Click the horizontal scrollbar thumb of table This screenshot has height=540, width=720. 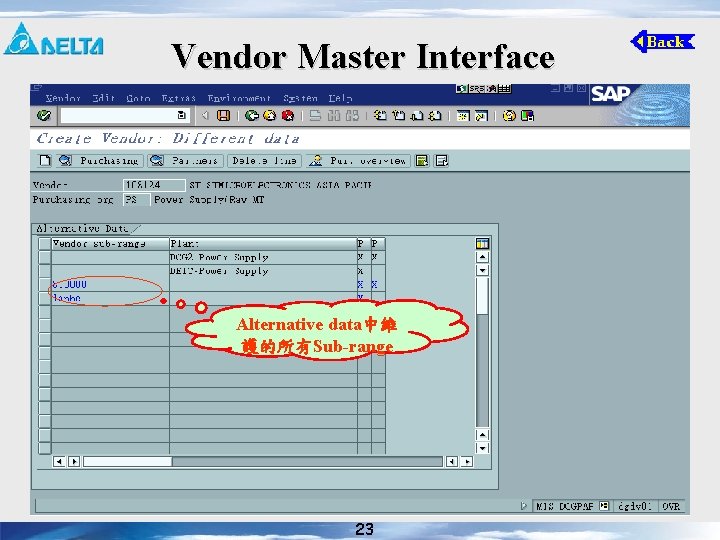coord(128,461)
